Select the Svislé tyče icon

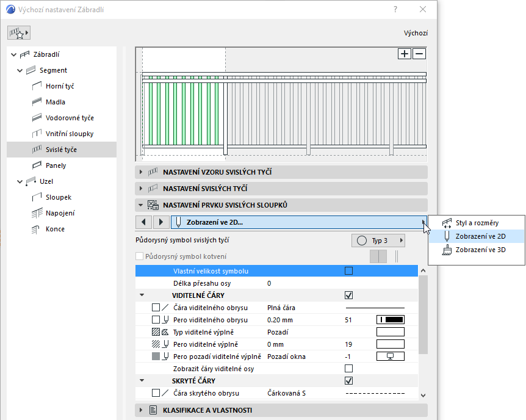coord(37,150)
